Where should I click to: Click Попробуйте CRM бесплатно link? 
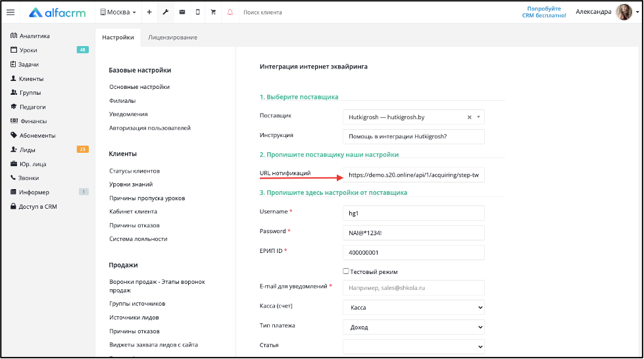[x=544, y=12]
